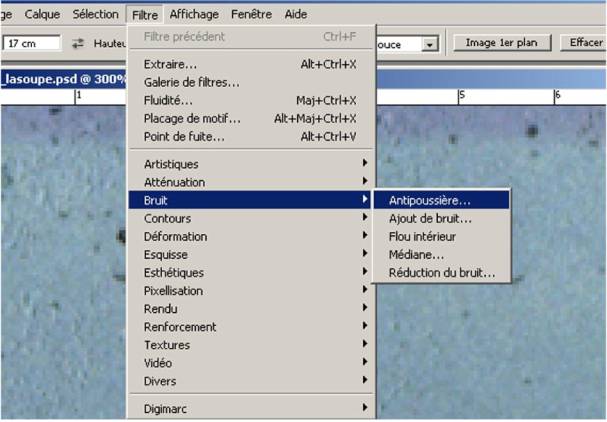Open the Médiane… filter
Image resolution: width=607 pixels, height=422 pixels.
pyautogui.click(x=441, y=255)
